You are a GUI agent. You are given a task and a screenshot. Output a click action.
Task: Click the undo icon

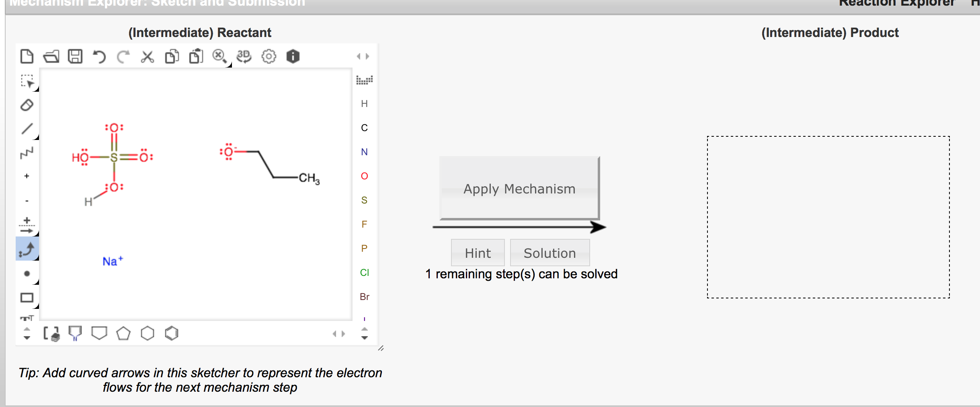(x=100, y=56)
